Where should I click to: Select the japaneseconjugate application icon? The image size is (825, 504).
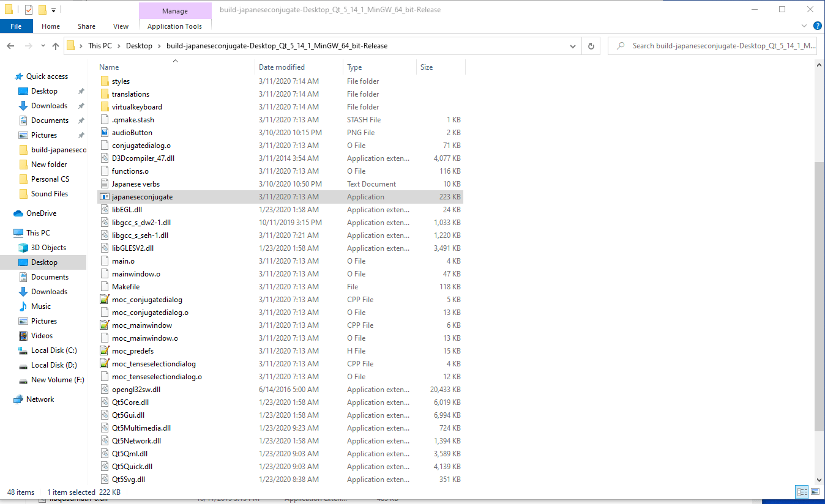104,197
